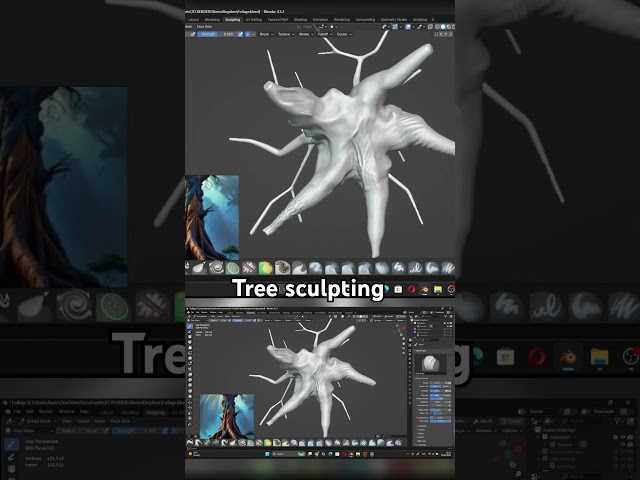Open the Rendering workspace tab
This screenshot has height=480, width=640.
[x=342, y=20]
